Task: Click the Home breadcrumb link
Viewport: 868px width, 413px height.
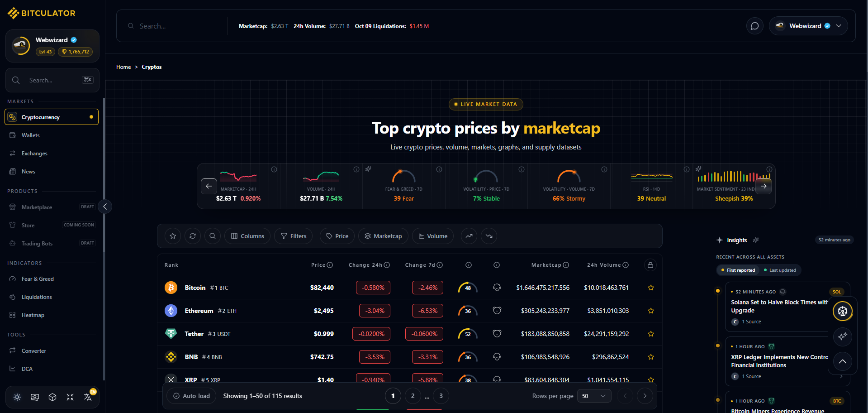Action: [x=123, y=67]
